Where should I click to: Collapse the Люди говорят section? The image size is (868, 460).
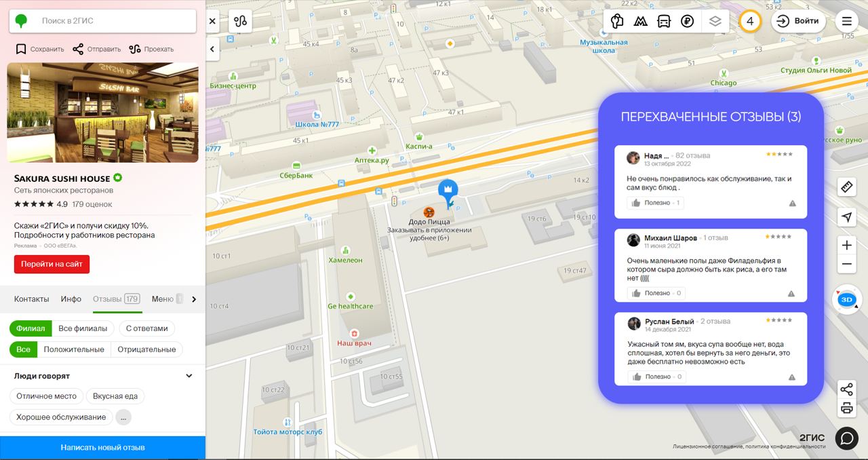tap(189, 376)
